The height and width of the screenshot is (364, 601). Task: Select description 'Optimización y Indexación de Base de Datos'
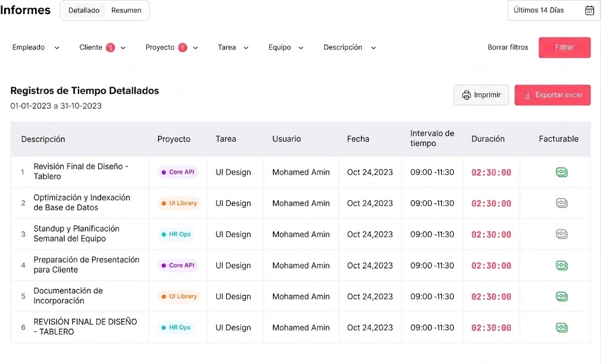[82, 202]
